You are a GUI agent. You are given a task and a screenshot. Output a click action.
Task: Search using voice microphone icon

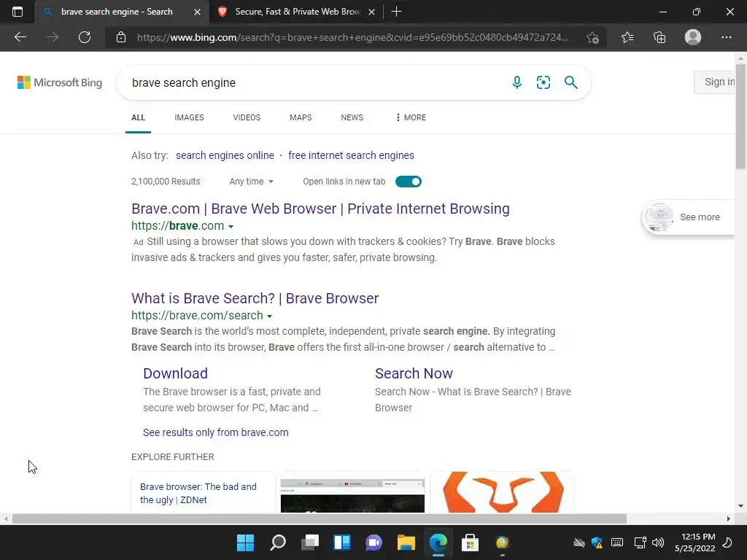coord(517,82)
